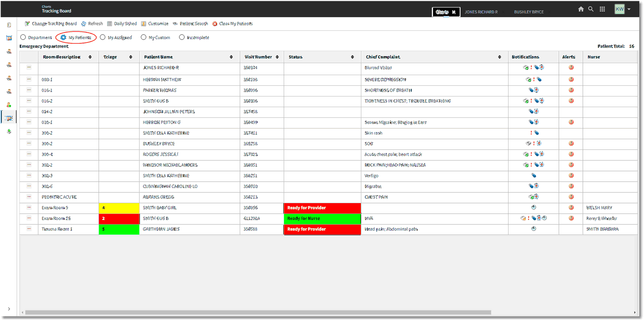Screen dimensions: 644x321
Task: Open Customize from the toolbar
Action: point(155,24)
